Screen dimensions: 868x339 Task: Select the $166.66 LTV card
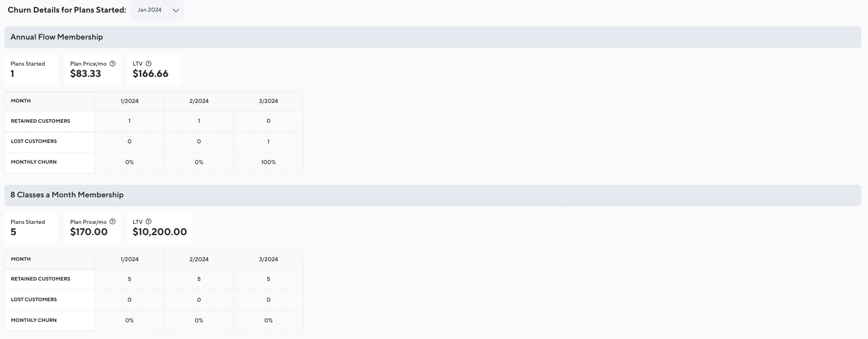point(153,70)
